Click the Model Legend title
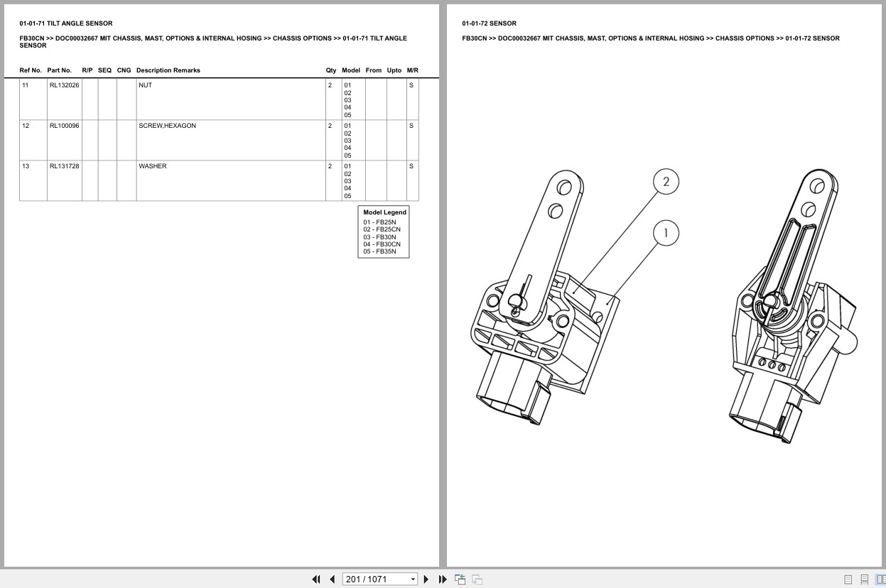 (384, 212)
